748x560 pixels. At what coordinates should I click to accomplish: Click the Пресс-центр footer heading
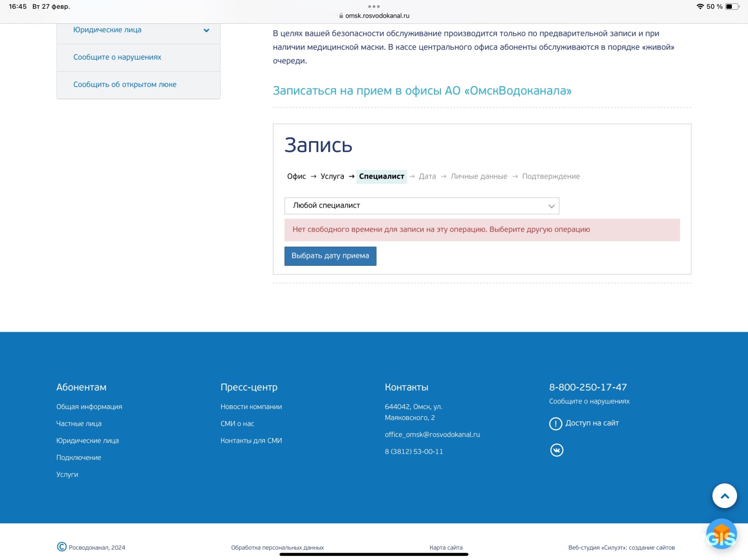(x=249, y=387)
